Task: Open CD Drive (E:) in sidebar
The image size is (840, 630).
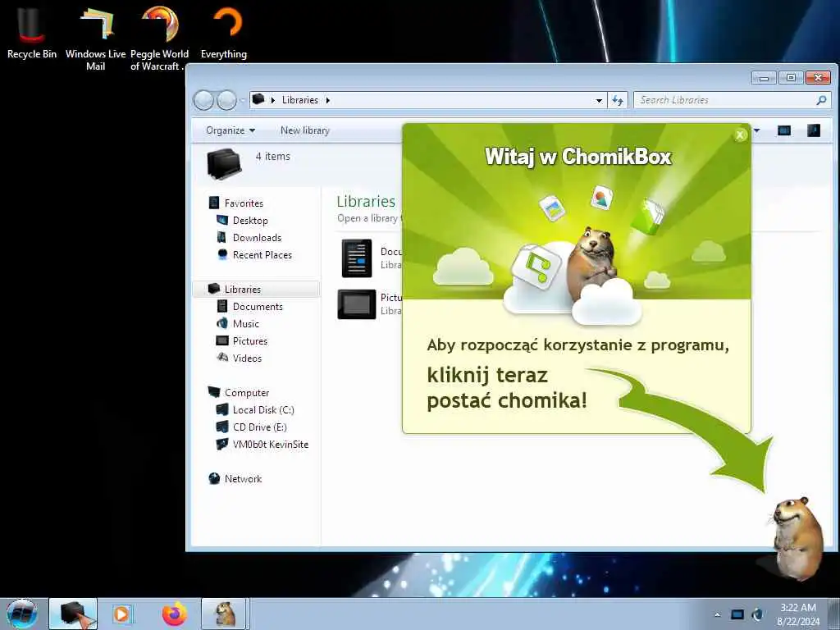Action: click(260, 427)
